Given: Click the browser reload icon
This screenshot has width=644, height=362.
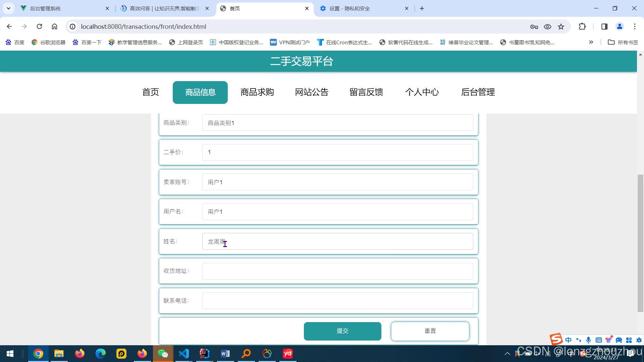Looking at the screenshot, I should tap(39, 26).
